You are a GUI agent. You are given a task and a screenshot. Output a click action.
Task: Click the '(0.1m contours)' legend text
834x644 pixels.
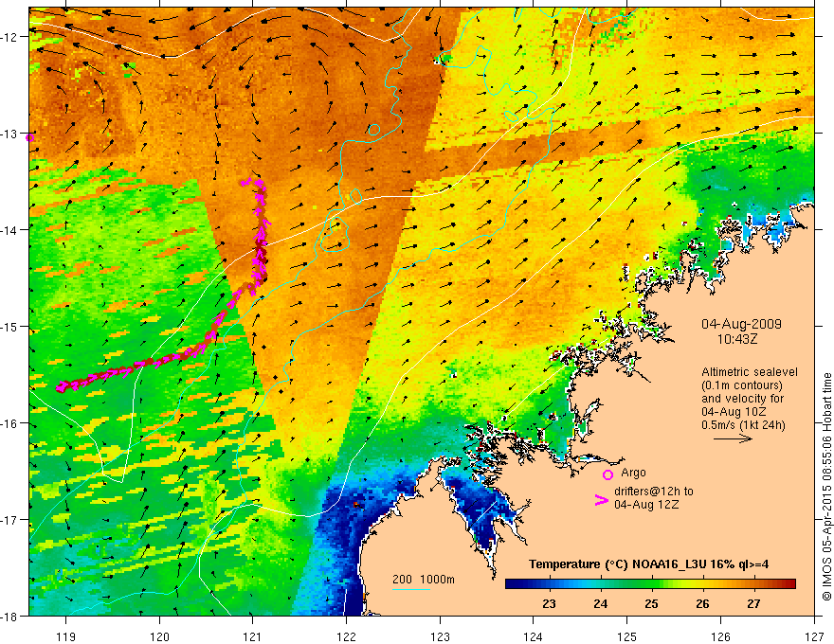[742, 385]
